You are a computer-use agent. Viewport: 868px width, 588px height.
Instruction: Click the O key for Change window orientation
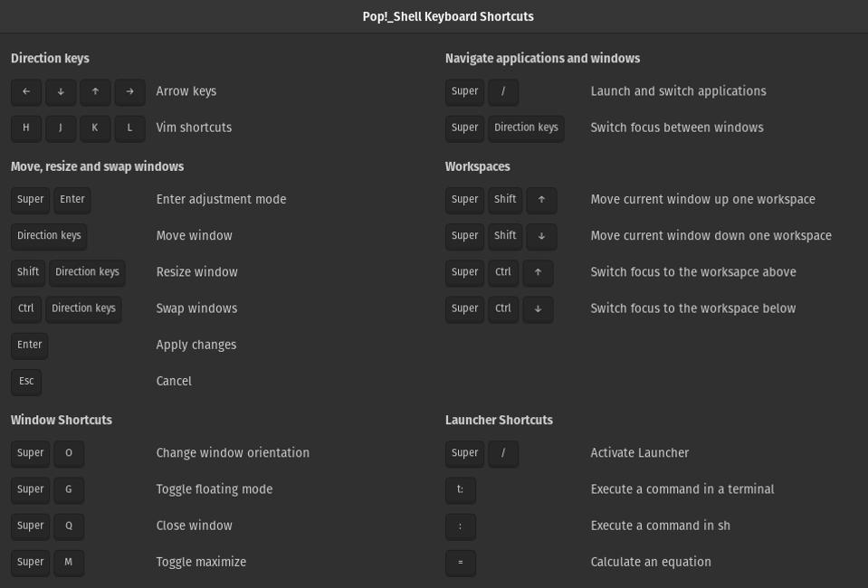69,453
